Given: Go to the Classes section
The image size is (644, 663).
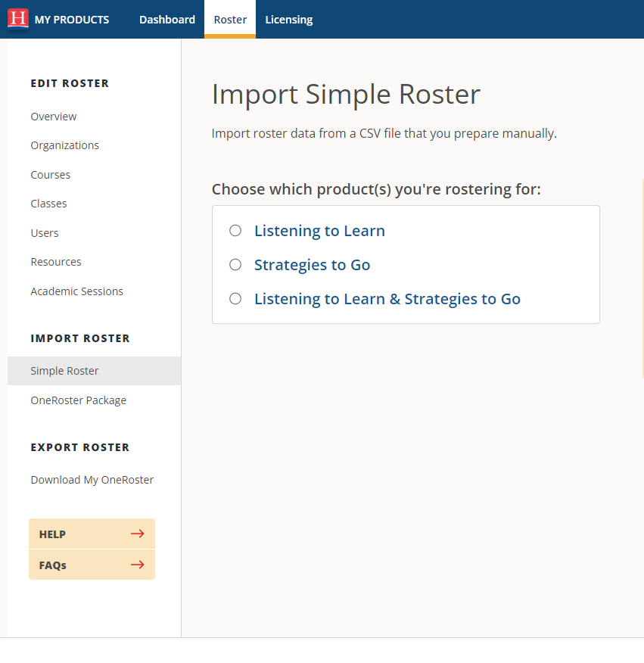Looking at the screenshot, I should click(x=48, y=203).
